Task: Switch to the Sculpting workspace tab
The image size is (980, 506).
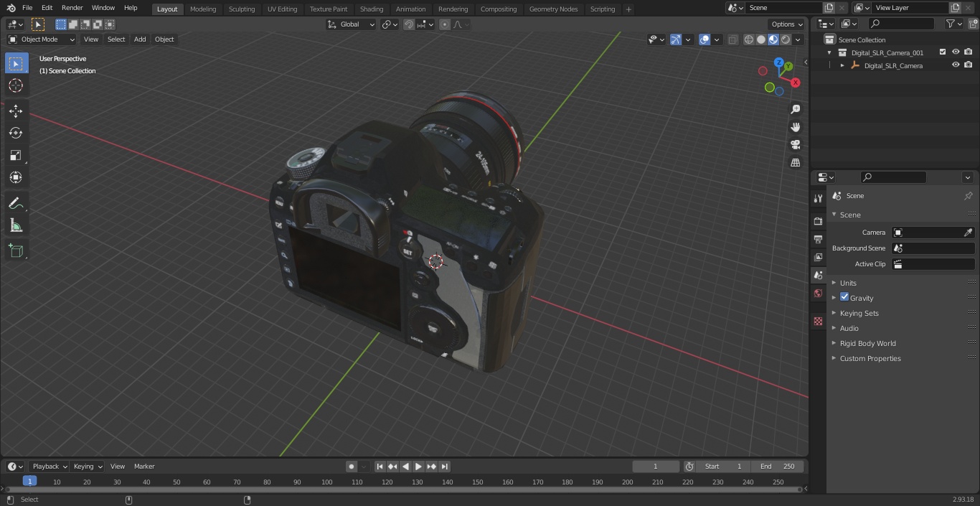Action: coord(242,9)
